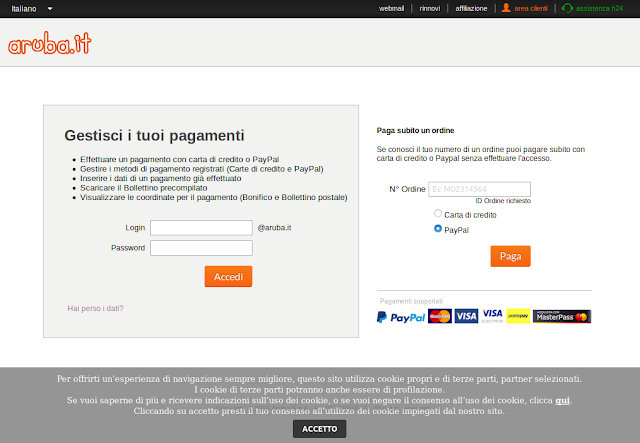The width and height of the screenshot is (640, 443).
Task: Click the MasterCard payment logo
Action: (440, 316)
